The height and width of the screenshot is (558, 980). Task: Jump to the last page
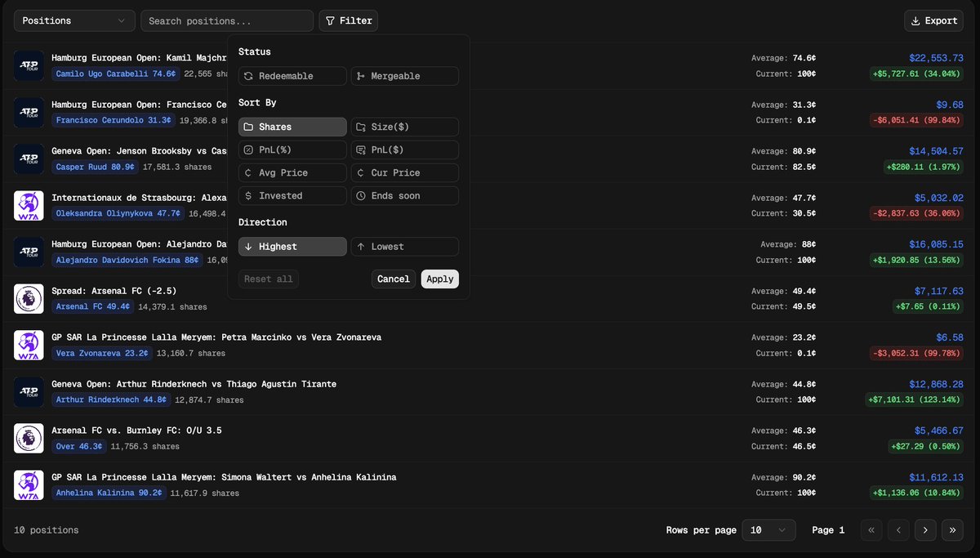tap(952, 530)
